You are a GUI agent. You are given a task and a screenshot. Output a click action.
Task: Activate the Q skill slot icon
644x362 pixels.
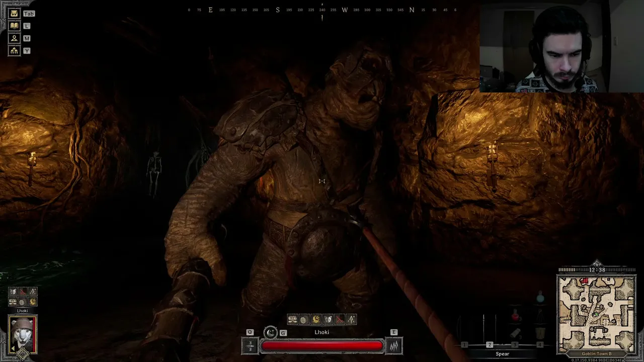point(250,346)
